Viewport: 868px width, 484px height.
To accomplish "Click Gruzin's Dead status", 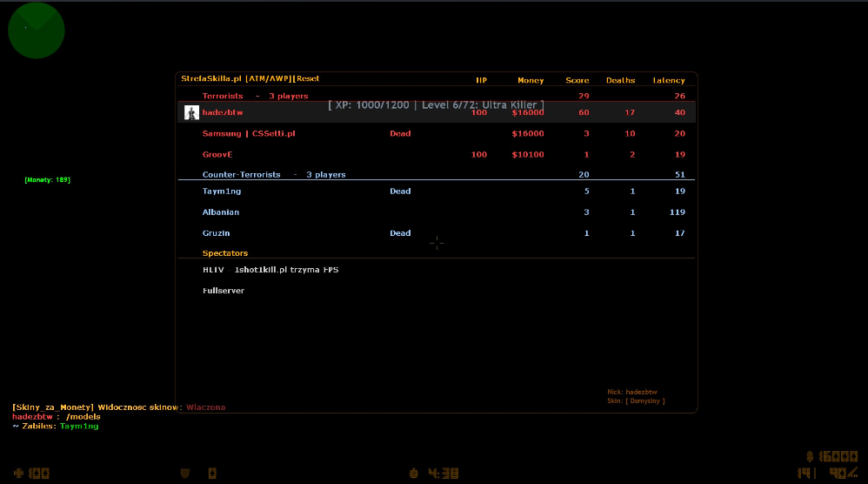I will coord(400,233).
